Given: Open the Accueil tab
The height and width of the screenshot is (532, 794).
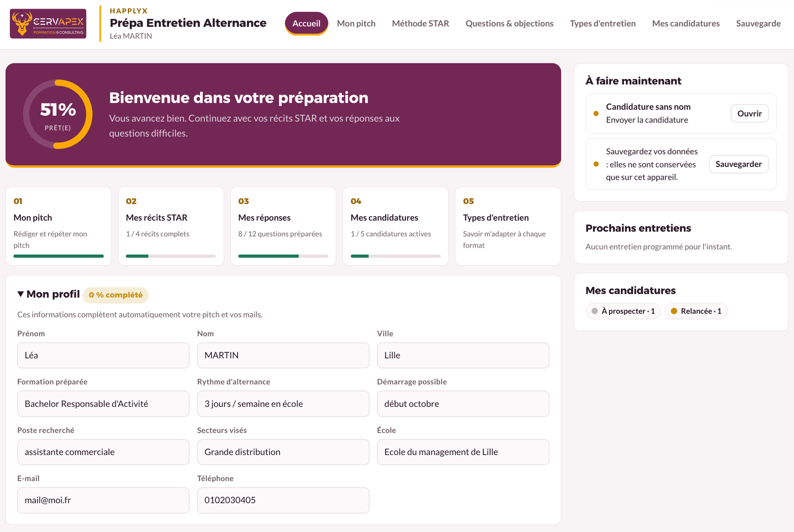Looking at the screenshot, I should point(306,23).
